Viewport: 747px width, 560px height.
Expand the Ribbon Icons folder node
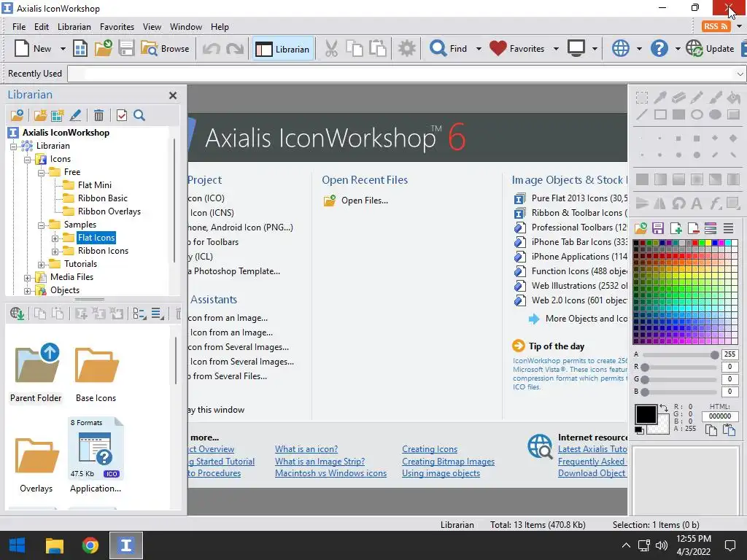click(x=55, y=251)
